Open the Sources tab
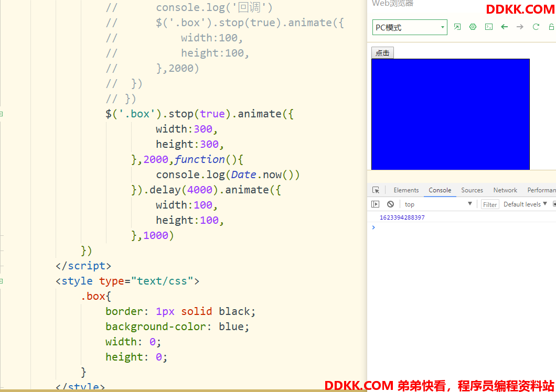Viewport: 556px width, 392px height. [x=472, y=190]
